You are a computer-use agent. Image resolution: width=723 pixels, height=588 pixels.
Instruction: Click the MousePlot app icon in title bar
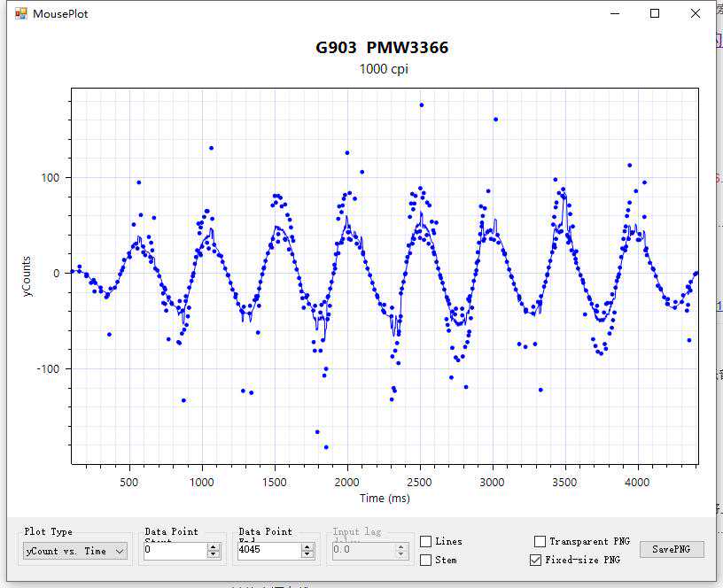pos(21,13)
